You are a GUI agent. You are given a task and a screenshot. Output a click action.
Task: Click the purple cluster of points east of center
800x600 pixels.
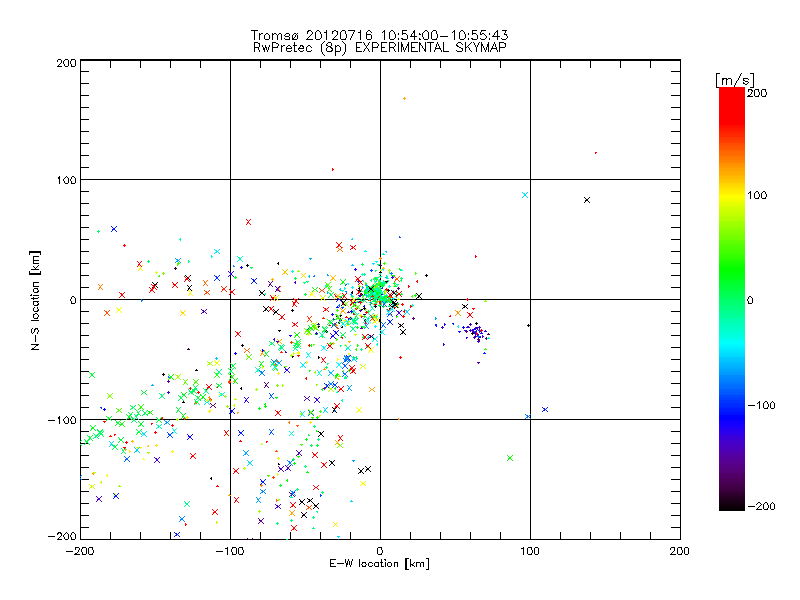(476, 332)
